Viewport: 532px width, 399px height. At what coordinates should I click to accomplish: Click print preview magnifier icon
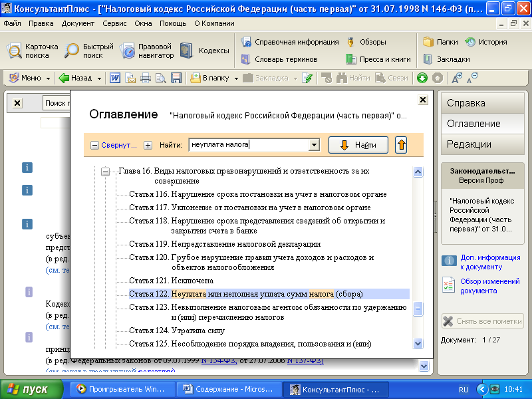point(160,78)
